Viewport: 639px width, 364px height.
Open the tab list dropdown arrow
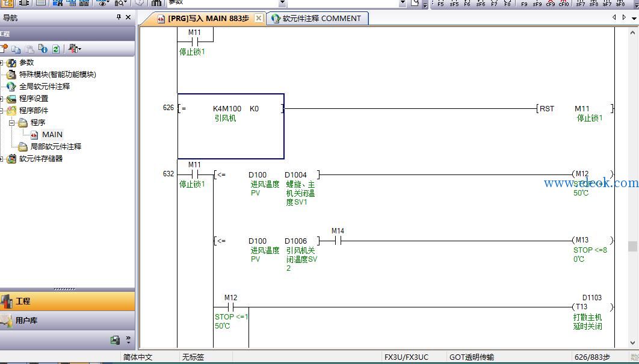click(634, 18)
